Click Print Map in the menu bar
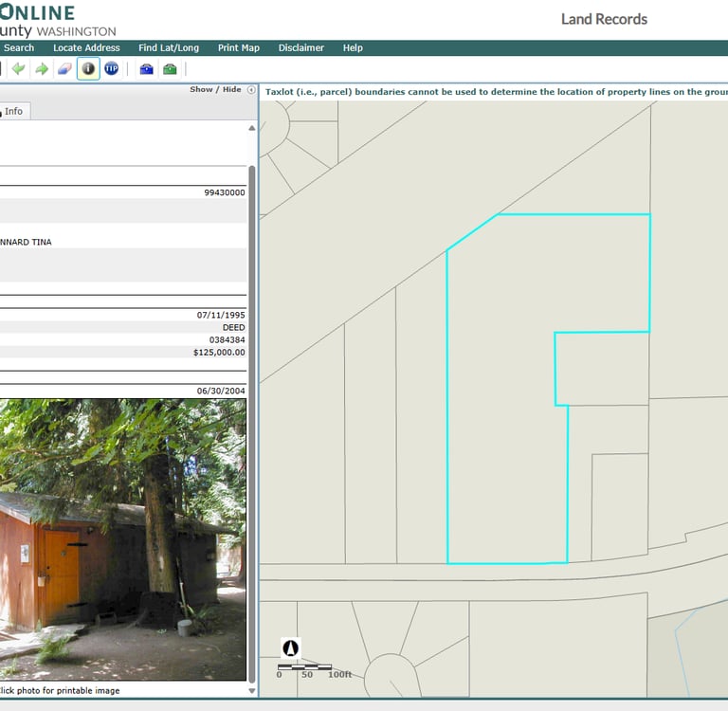 pyautogui.click(x=238, y=48)
